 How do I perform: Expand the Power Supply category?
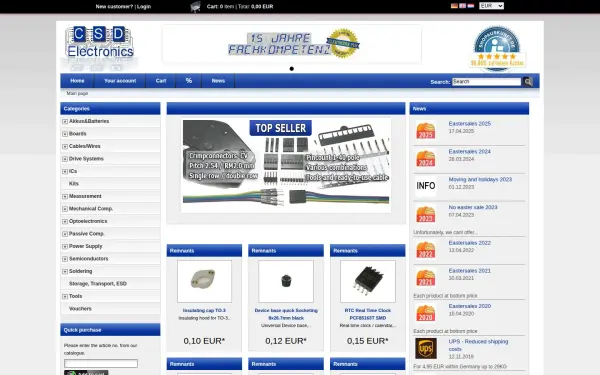point(65,246)
